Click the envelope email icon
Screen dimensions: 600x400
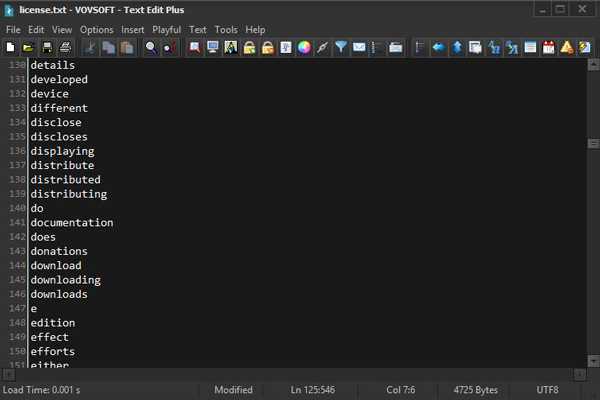(359, 47)
